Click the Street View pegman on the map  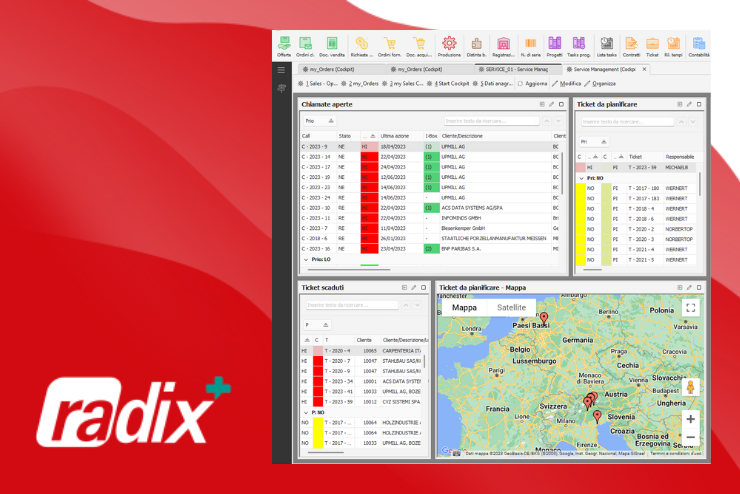coord(690,387)
